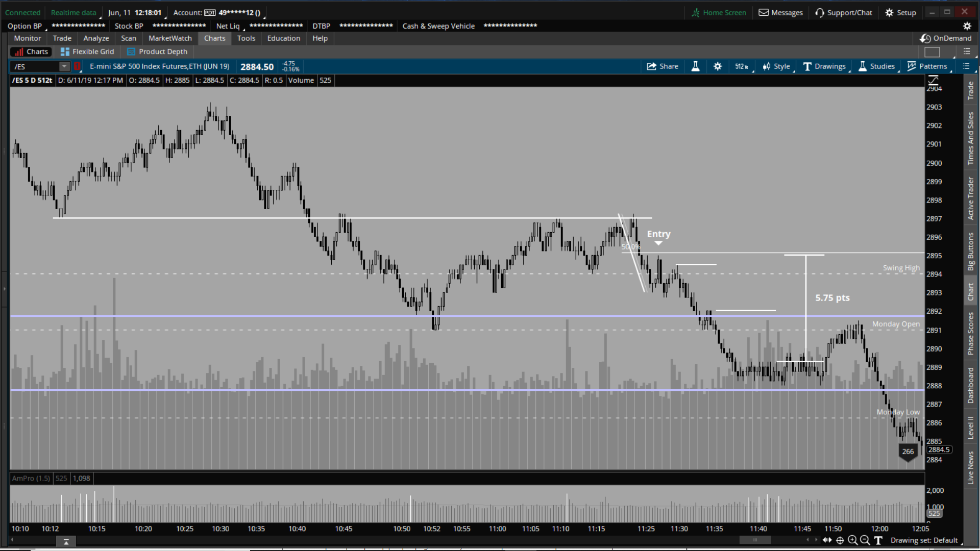This screenshot has height=551, width=980.
Task: Select the Charts sub-tab
Action: click(32, 52)
